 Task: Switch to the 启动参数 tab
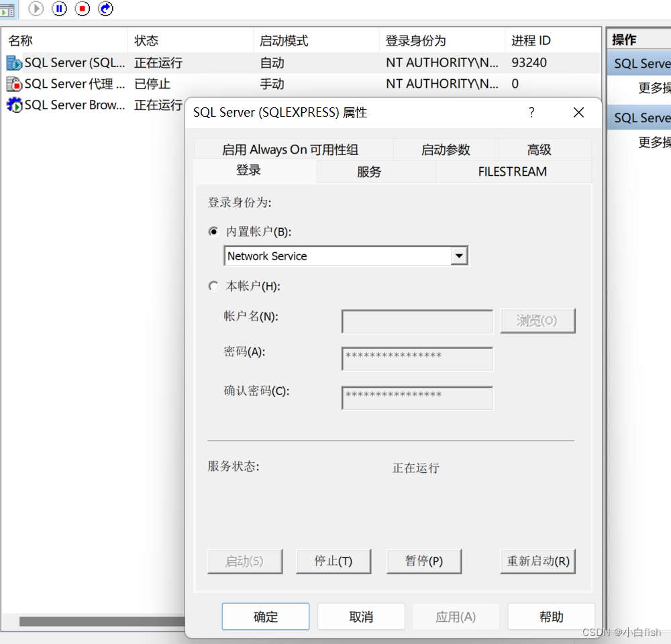pyautogui.click(x=446, y=150)
